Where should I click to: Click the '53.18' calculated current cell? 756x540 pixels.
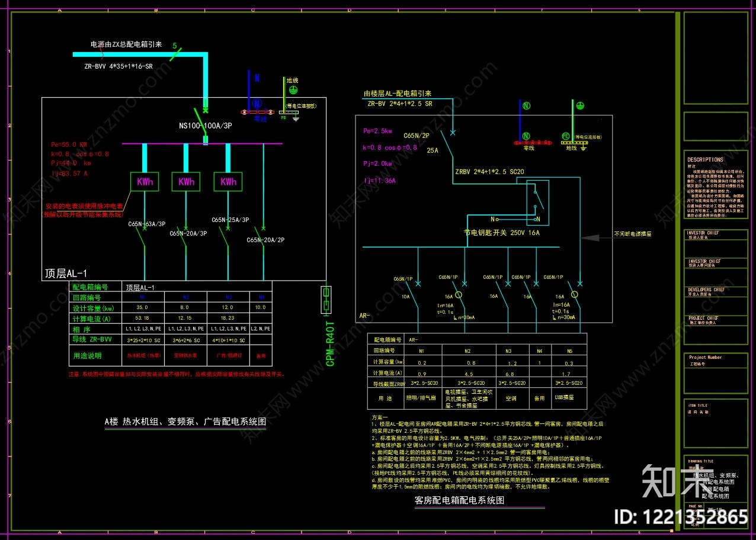tap(142, 319)
